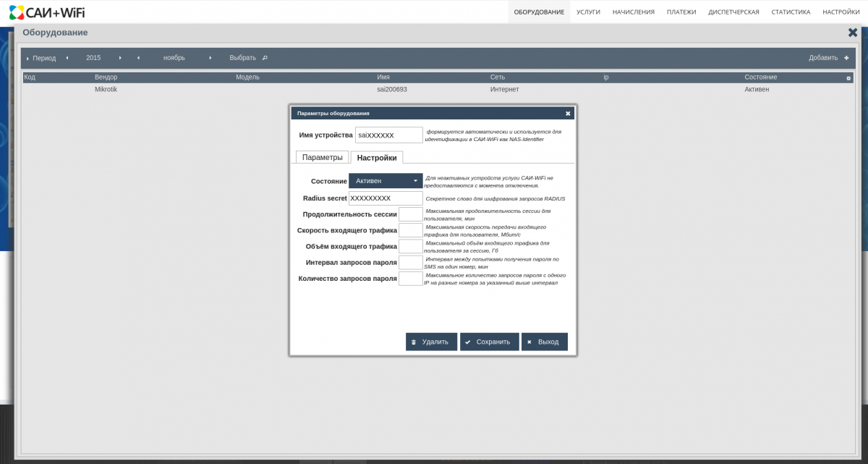Open the Состояние dropdown showing Активен

pos(386,180)
